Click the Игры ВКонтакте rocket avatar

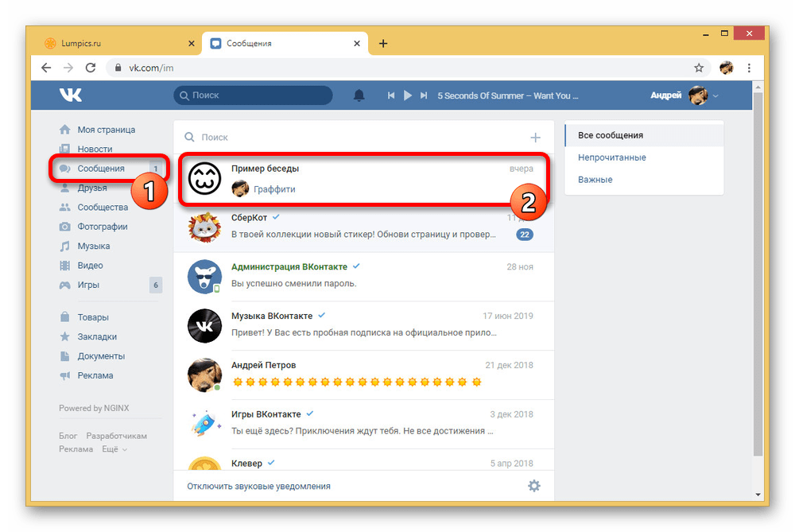pyautogui.click(x=204, y=424)
